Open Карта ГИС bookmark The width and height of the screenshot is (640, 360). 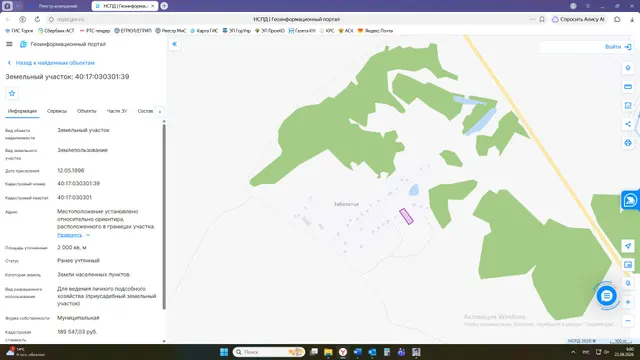coord(204,31)
